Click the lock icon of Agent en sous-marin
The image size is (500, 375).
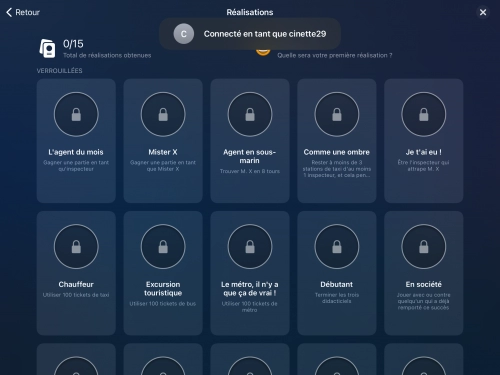pos(250,114)
